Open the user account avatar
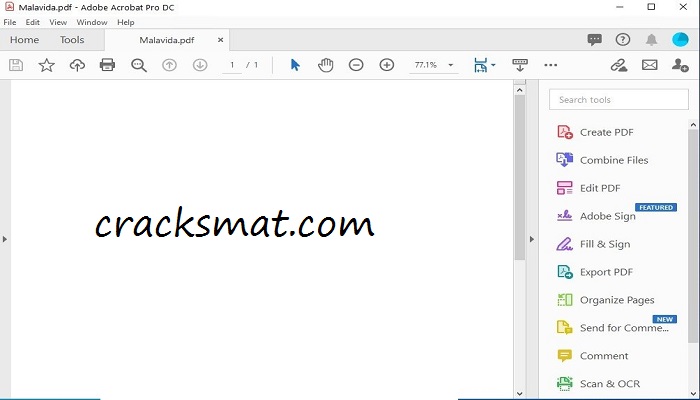Image resolution: width=700 pixels, height=400 pixels. tap(680, 40)
